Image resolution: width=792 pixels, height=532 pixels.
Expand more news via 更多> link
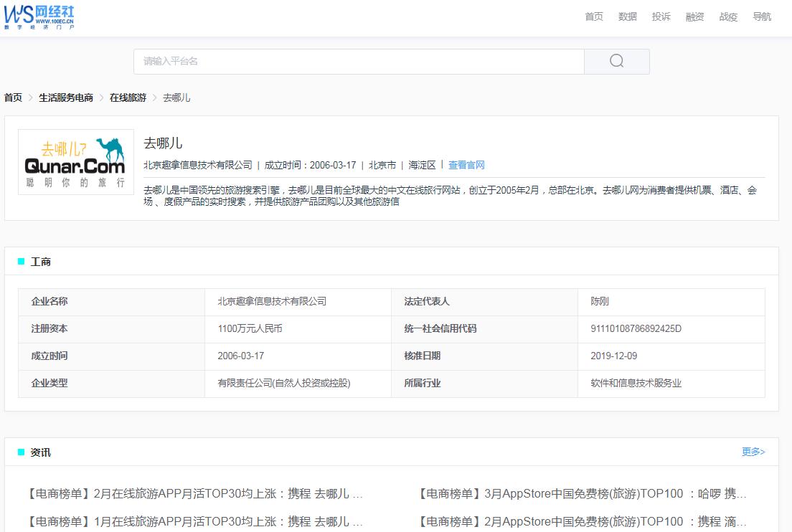(753, 452)
